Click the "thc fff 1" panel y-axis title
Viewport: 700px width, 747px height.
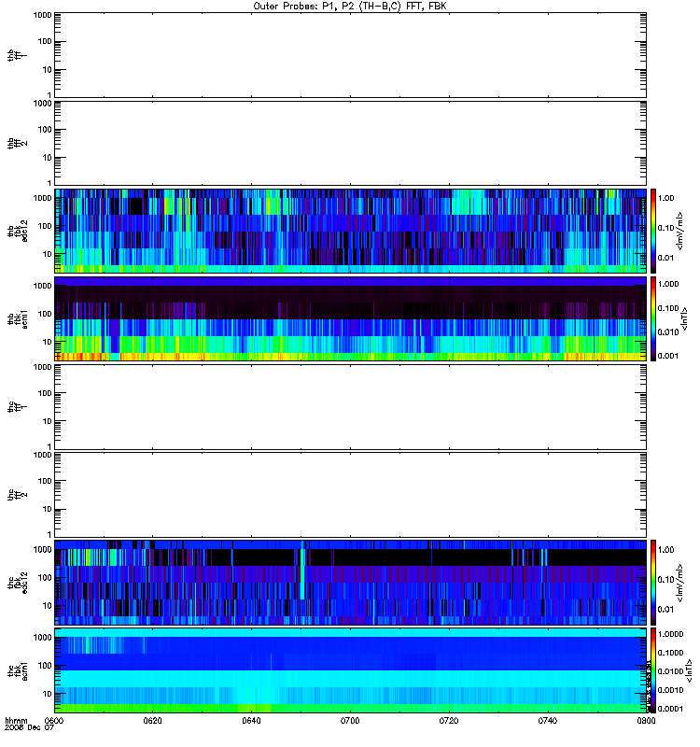[17, 407]
